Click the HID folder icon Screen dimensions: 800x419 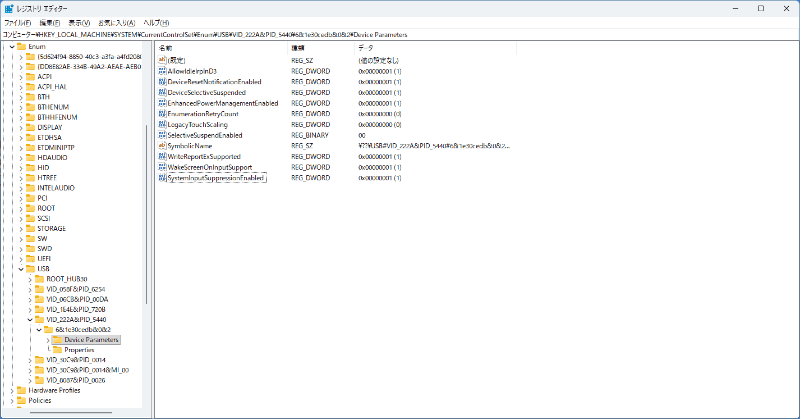coord(31,167)
